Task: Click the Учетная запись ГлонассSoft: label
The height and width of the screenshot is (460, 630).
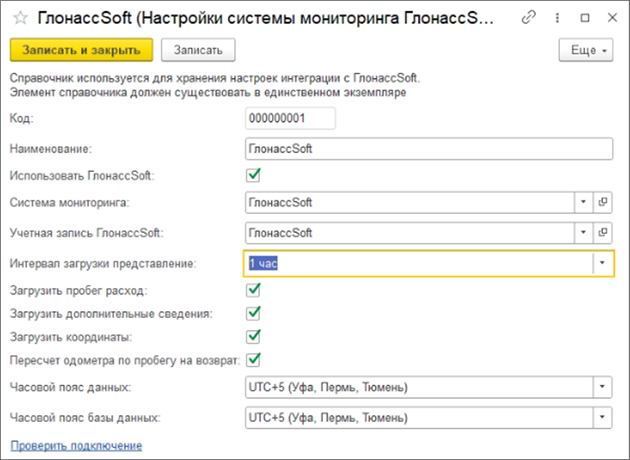Action: [x=86, y=233]
